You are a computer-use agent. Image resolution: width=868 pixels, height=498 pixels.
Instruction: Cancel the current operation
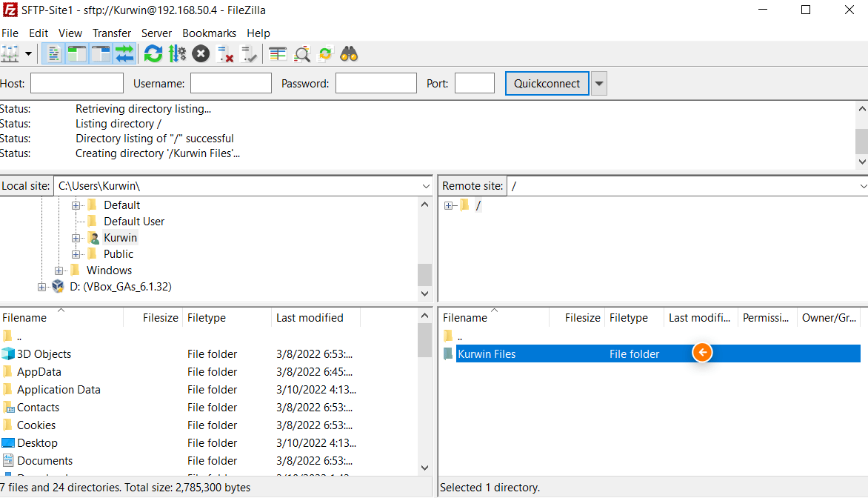click(x=201, y=53)
